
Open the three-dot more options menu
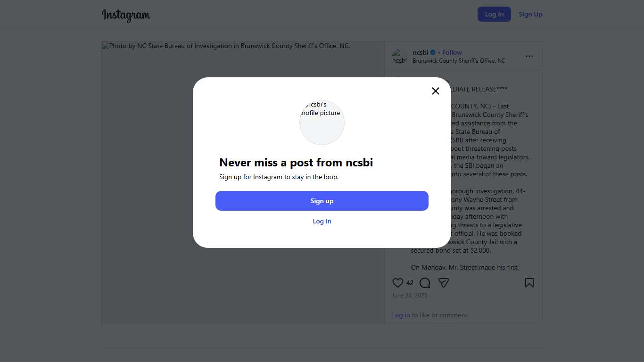click(x=529, y=56)
